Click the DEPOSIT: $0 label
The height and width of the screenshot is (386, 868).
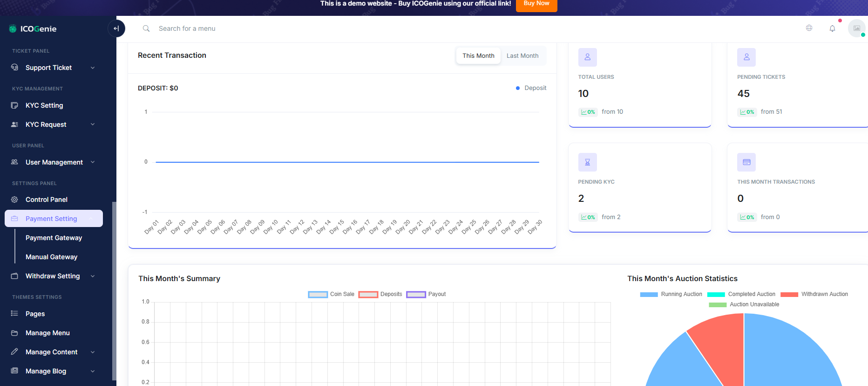(x=158, y=88)
